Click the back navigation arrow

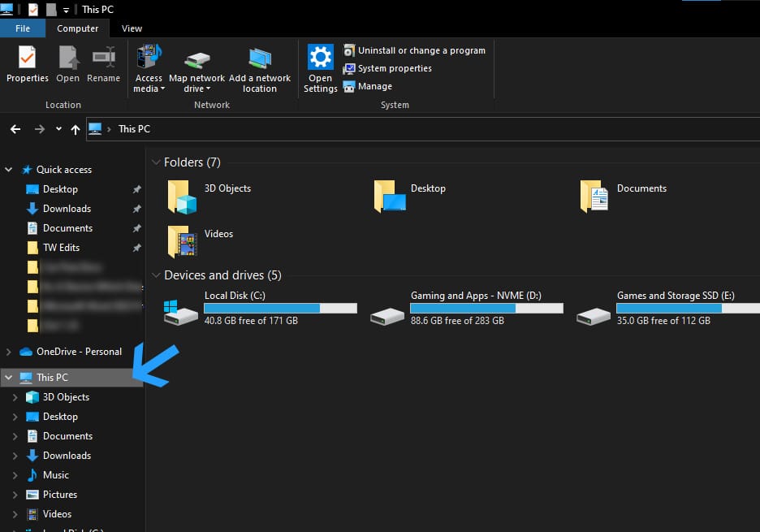click(14, 128)
